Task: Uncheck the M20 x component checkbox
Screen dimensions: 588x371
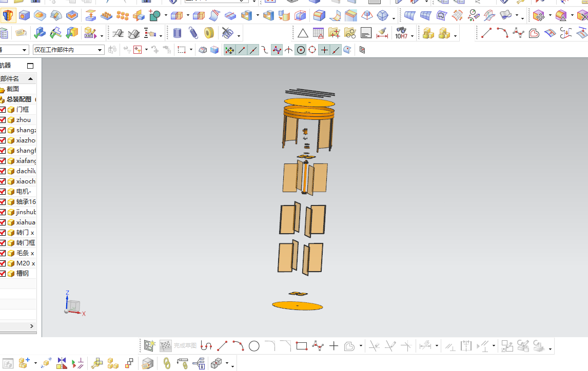Action: click(x=3, y=263)
